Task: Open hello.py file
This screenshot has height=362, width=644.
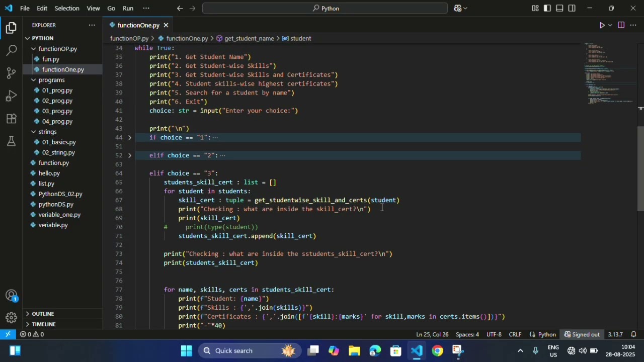Action: click(49, 173)
